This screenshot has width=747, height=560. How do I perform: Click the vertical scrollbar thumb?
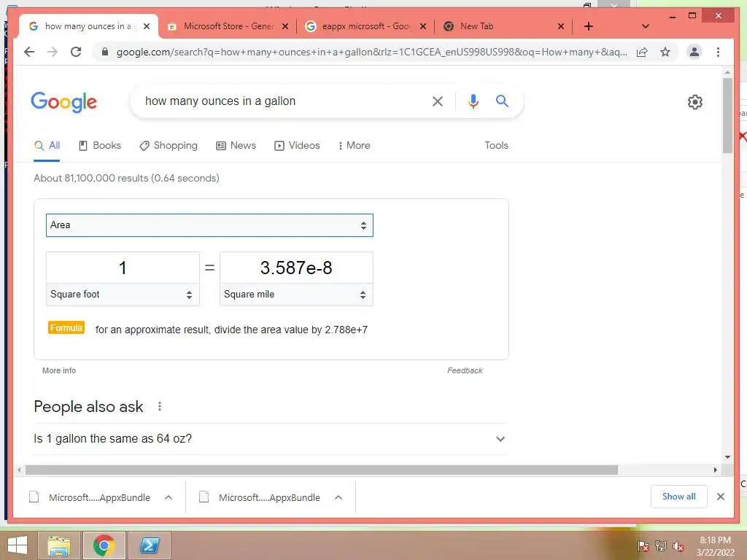727,115
